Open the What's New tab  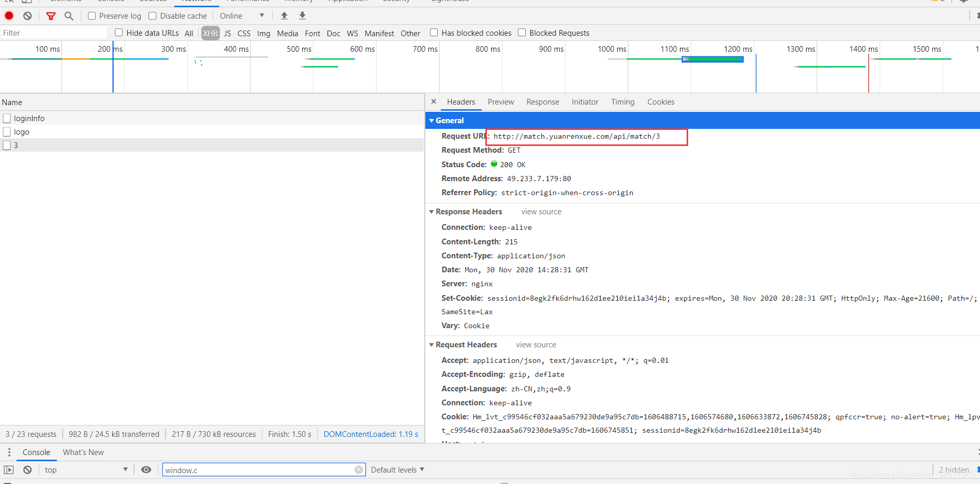point(83,452)
